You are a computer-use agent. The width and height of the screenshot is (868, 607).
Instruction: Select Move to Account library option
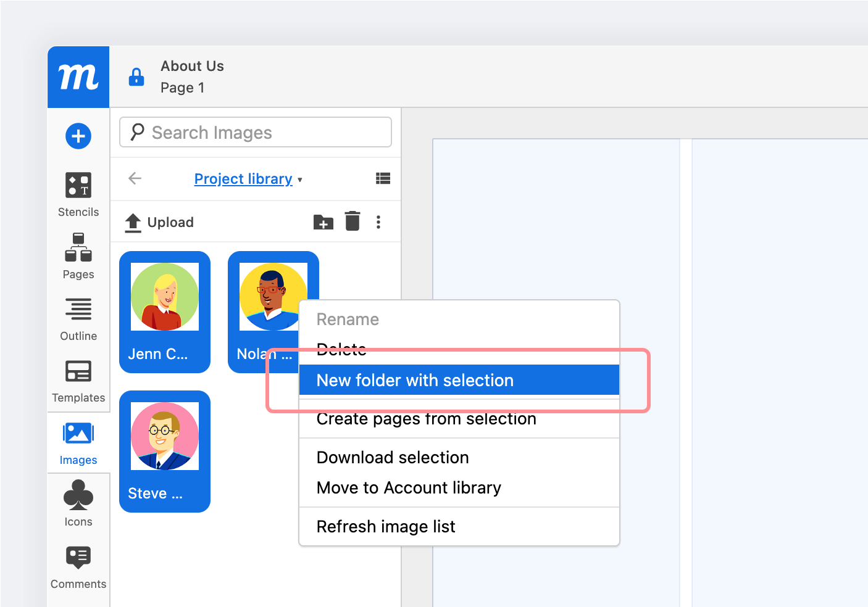pyautogui.click(x=408, y=487)
